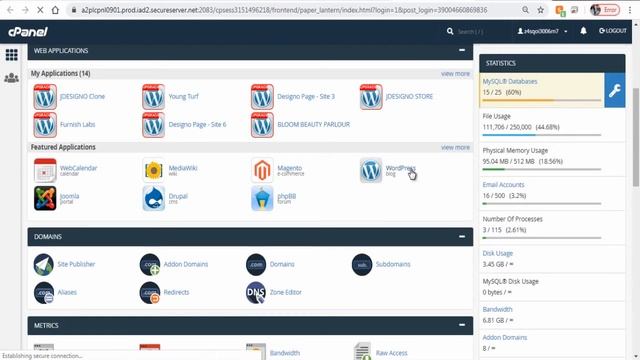Open the Joomla portal icon
Image resolution: width=640 pixels, height=360 pixels.
point(45,198)
